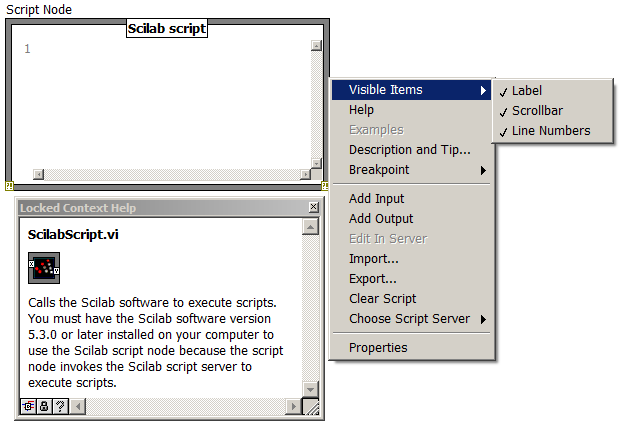Toggle show optional terminals button in Context Help

tap(28, 406)
